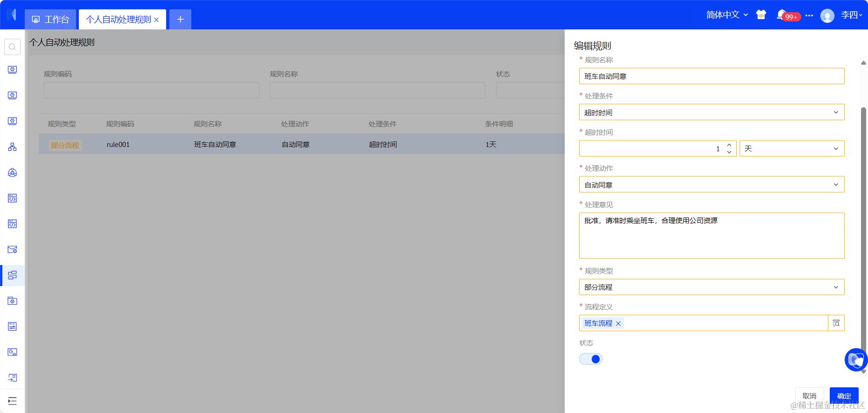
Task: Click 取消 to discard changes
Action: pyautogui.click(x=809, y=396)
